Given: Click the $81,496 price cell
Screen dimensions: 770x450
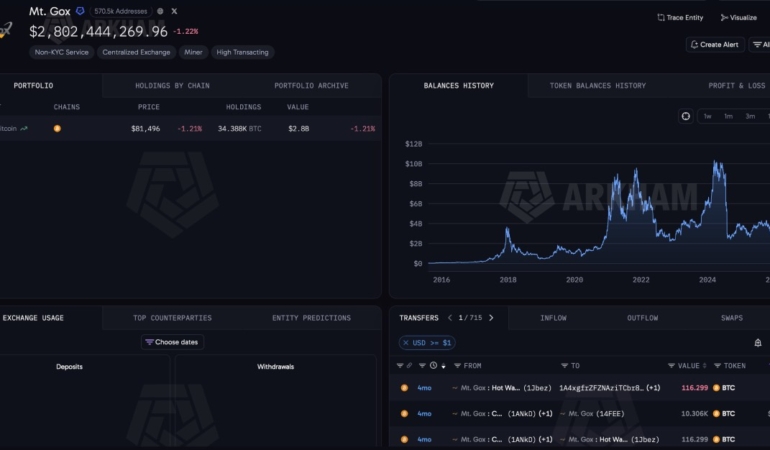Looking at the screenshot, I should pos(145,129).
